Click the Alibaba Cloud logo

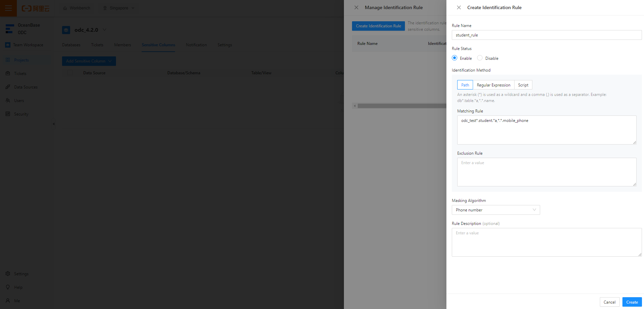tap(36, 8)
